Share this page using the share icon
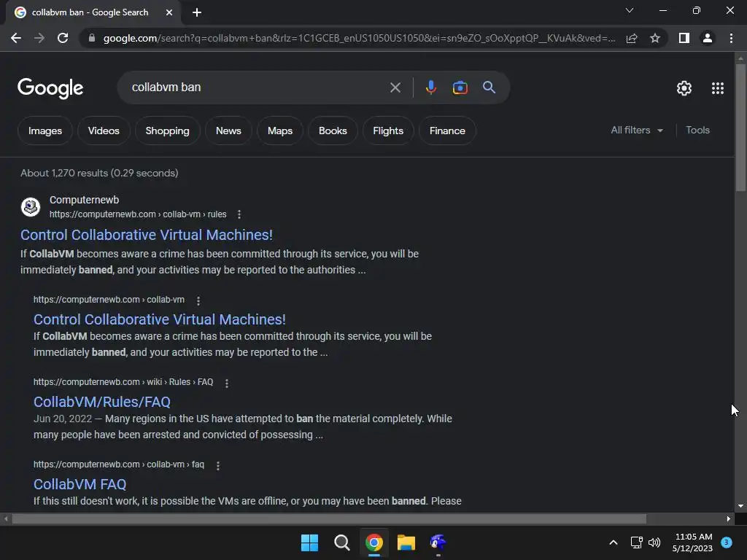 click(632, 38)
